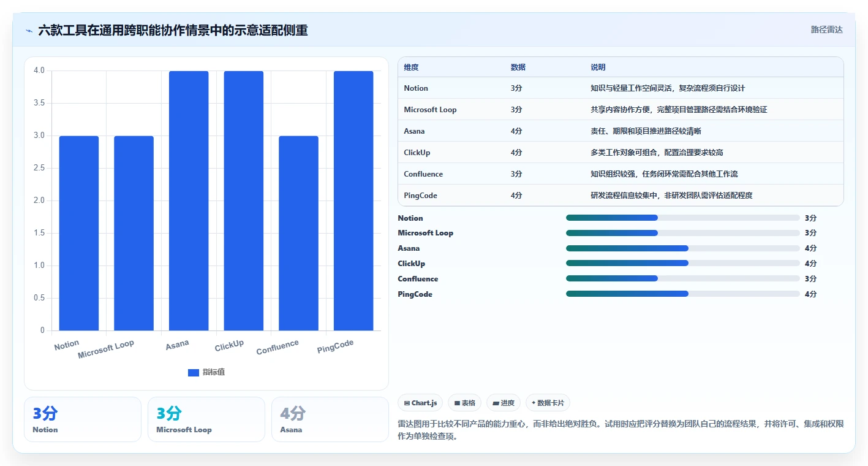Viewport: 868px width, 466px height.
Task: Click the PingCode label in the progress list
Action: point(415,294)
